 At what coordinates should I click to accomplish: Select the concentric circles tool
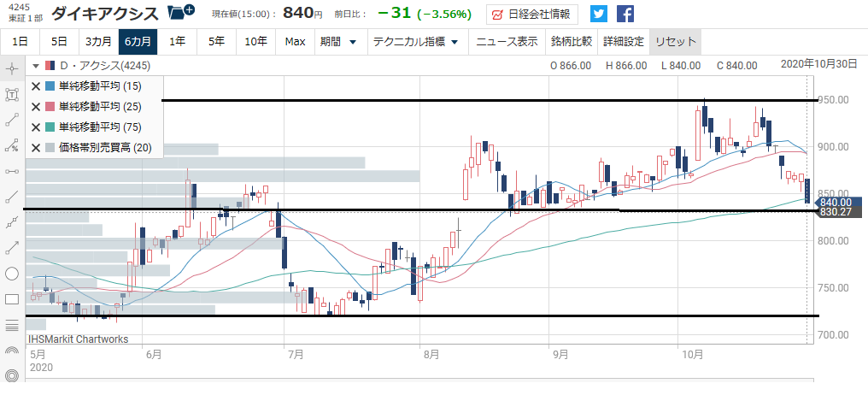[12, 375]
